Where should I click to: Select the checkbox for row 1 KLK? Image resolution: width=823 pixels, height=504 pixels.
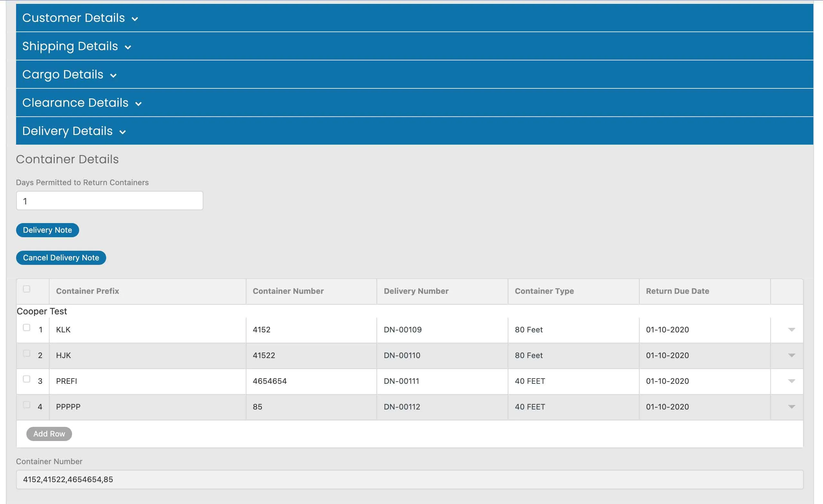[27, 328]
